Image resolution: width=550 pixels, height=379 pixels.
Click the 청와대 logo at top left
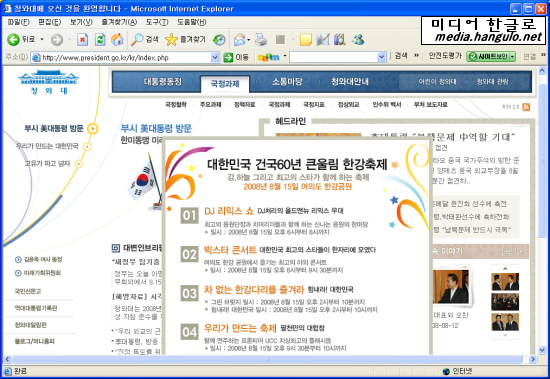coord(48,82)
